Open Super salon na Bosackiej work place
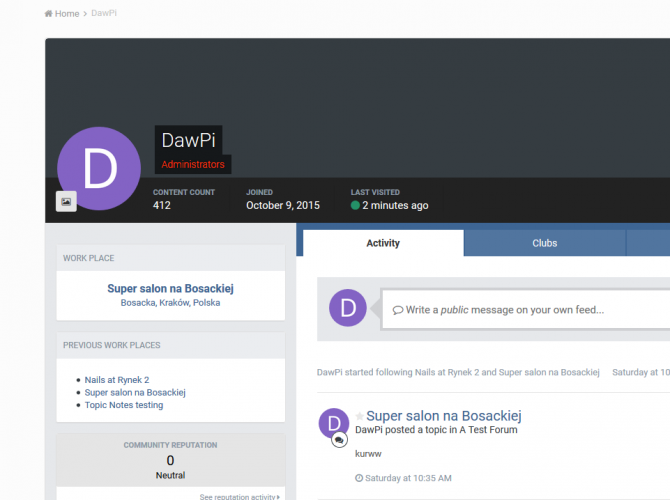This screenshot has width=670, height=500. (170, 288)
